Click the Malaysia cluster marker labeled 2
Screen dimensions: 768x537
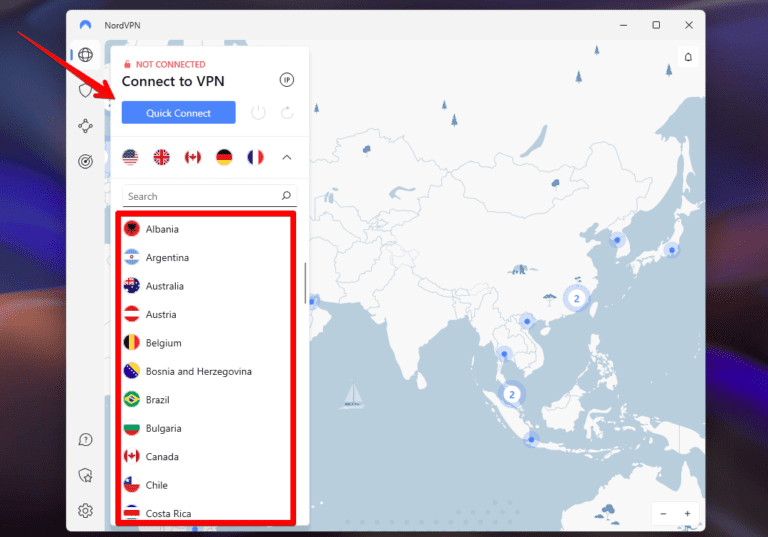(512, 394)
